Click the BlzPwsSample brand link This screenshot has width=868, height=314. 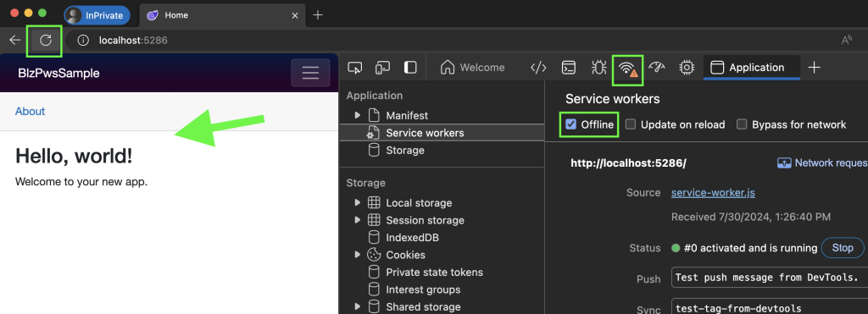pyautogui.click(x=58, y=73)
